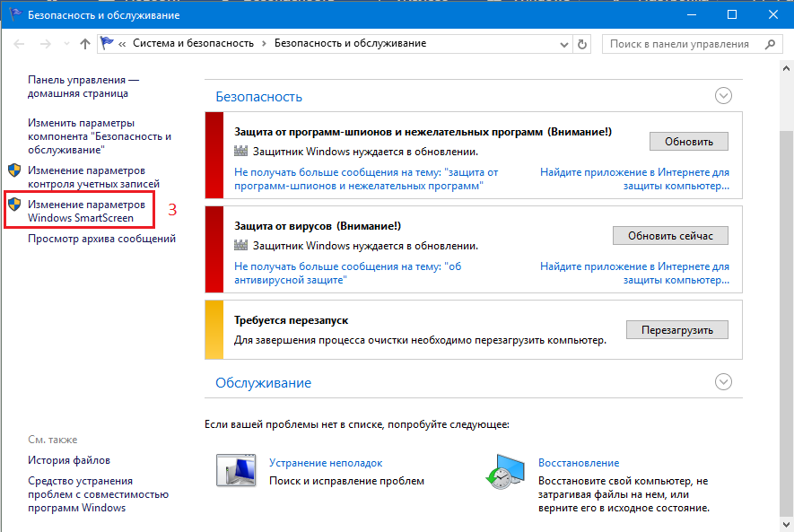Go back using the back arrow

coord(19,44)
